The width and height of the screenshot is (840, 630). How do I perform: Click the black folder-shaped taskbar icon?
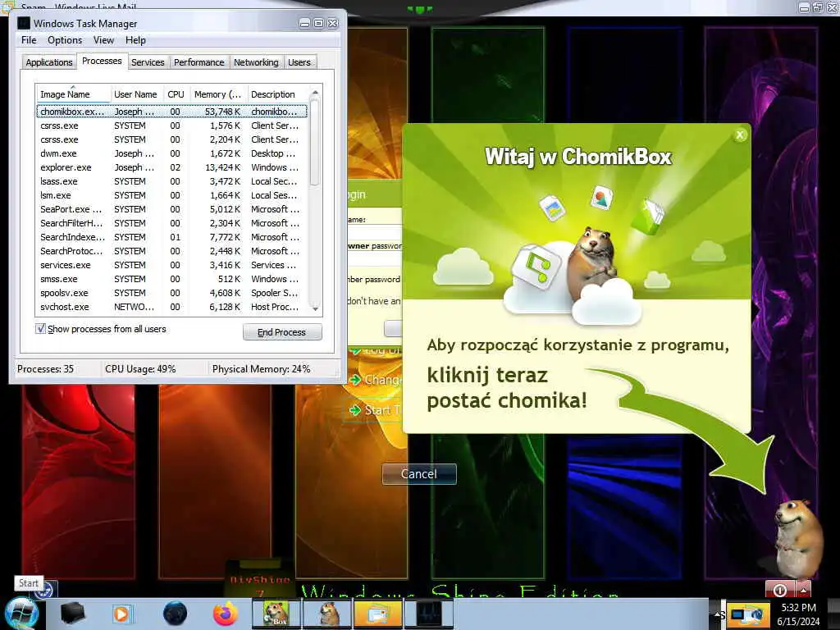tap(72, 614)
